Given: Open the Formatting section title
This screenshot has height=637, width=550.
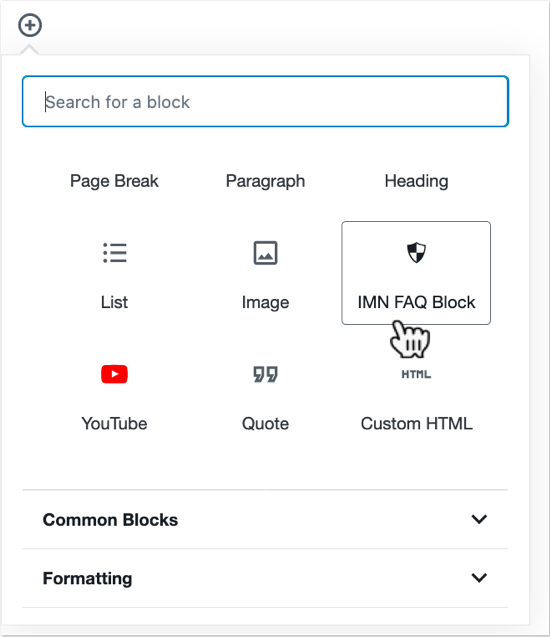Looking at the screenshot, I should tap(88, 578).
